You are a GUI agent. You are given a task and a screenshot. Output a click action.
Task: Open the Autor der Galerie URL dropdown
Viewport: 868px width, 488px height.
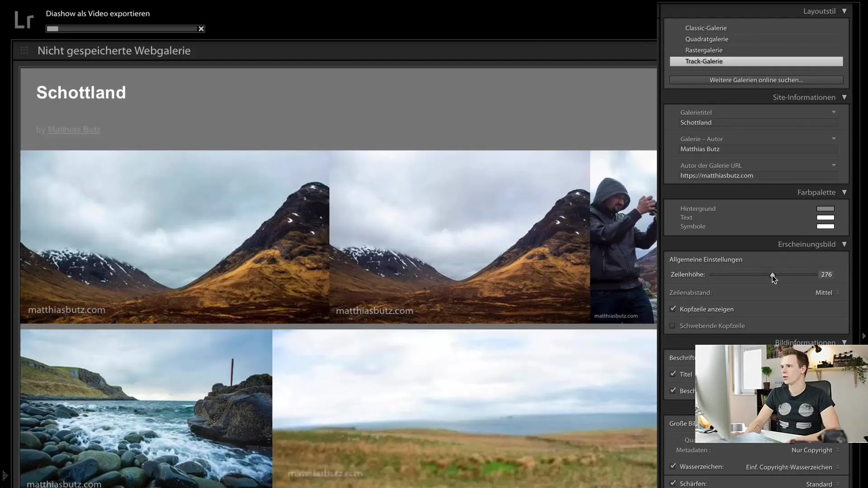[x=834, y=165]
